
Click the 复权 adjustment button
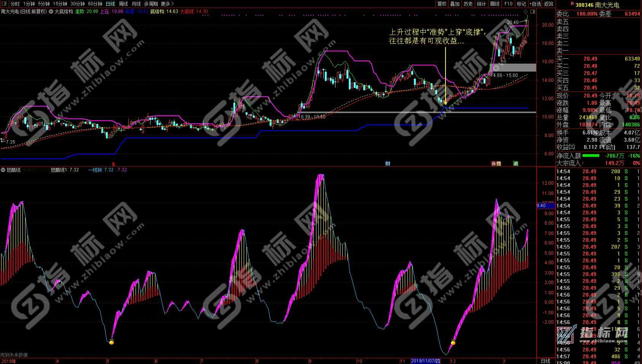pos(442,4)
